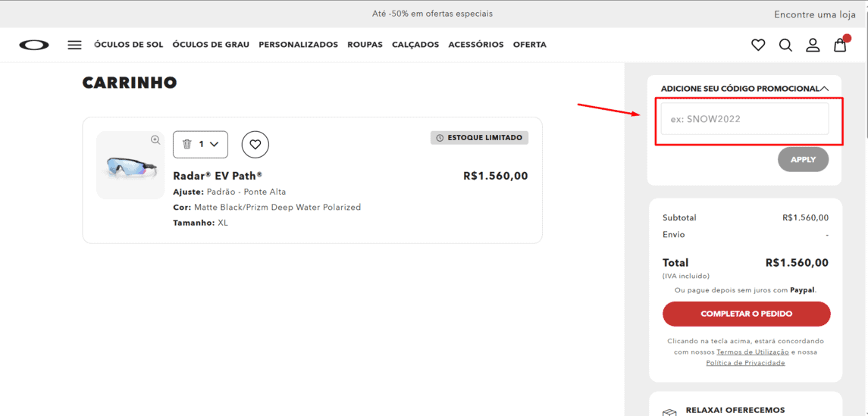The width and height of the screenshot is (868, 416).
Task: Click the Subtotal label
Action: pos(679,218)
